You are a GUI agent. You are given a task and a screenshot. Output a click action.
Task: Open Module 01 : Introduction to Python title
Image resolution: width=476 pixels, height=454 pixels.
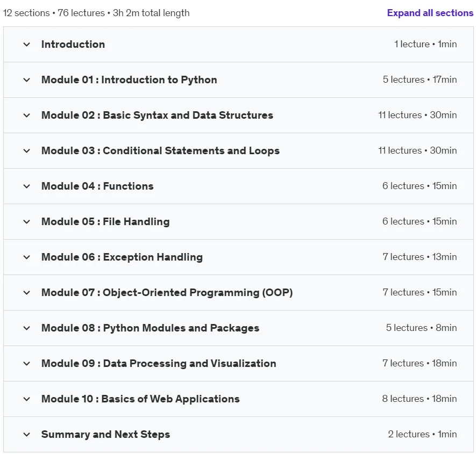[x=129, y=80]
